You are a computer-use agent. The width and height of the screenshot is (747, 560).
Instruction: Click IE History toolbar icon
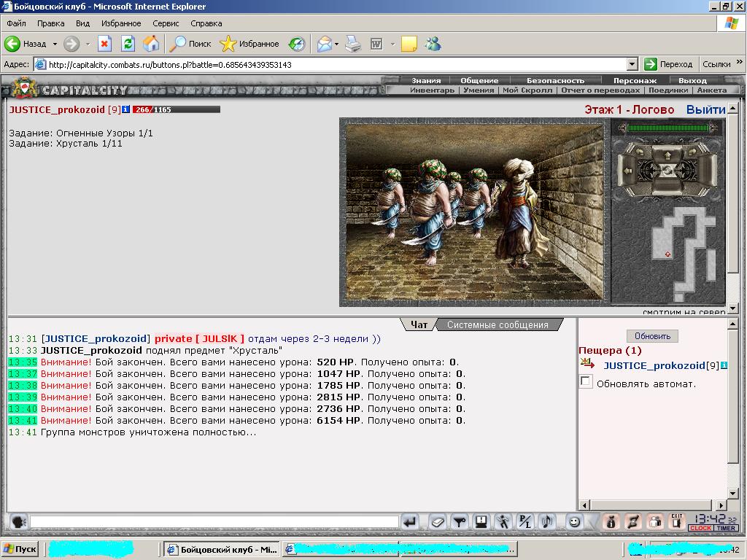[297, 44]
